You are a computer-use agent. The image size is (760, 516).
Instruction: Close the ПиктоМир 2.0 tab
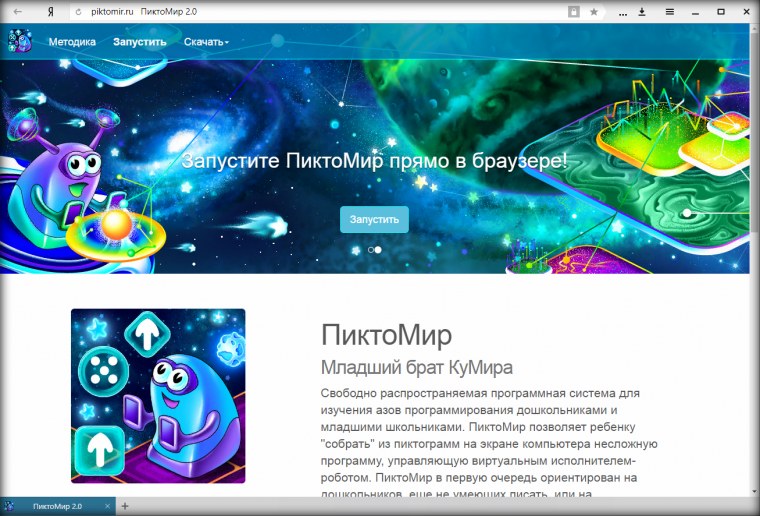tap(107, 507)
